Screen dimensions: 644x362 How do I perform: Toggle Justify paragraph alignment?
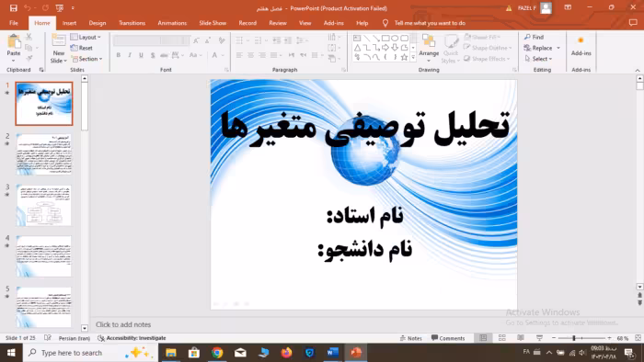(x=273, y=55)
